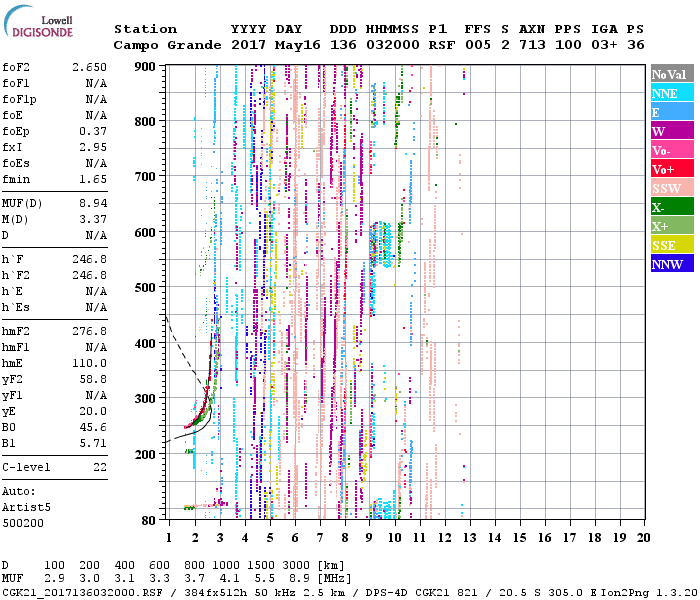Viewport: 700px width, 600px height.
Task: Click the X+ light green legend swatch
Action: 670,226
